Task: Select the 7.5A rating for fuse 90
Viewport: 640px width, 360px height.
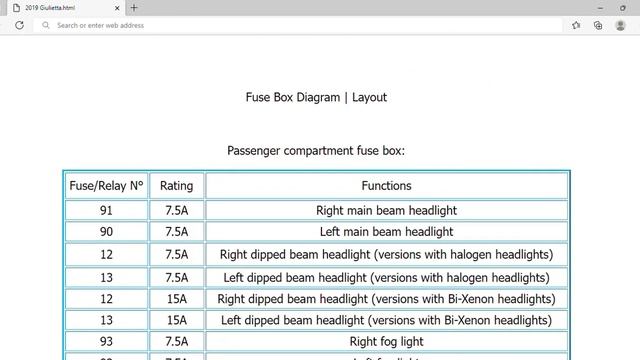Action: point(177,231)
